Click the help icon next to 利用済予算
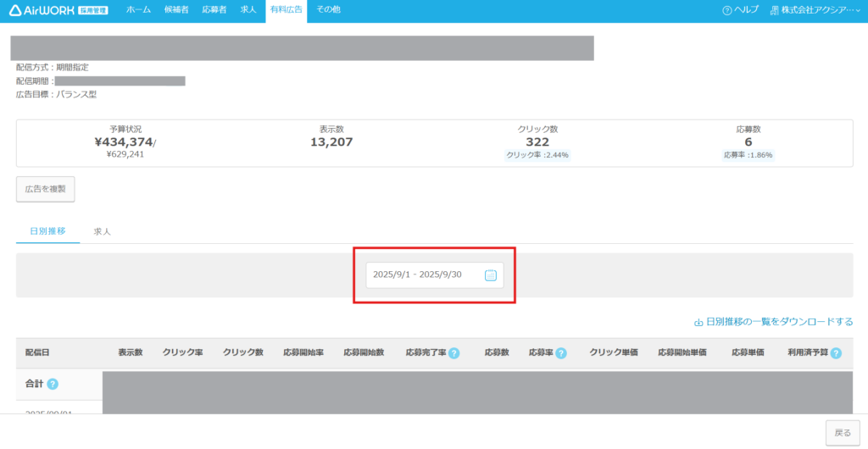The image size is (868, 449). (x=835, y=352)
